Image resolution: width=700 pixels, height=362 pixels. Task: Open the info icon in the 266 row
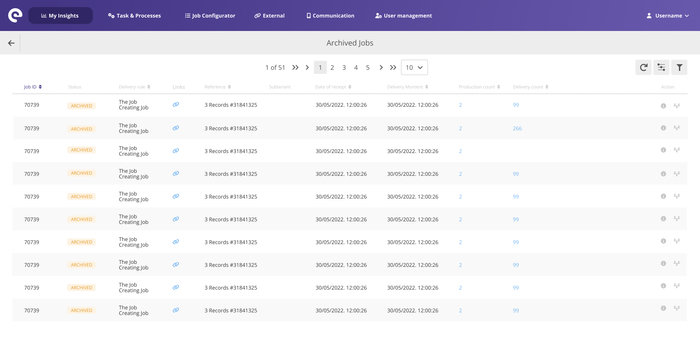pos(663,128)
